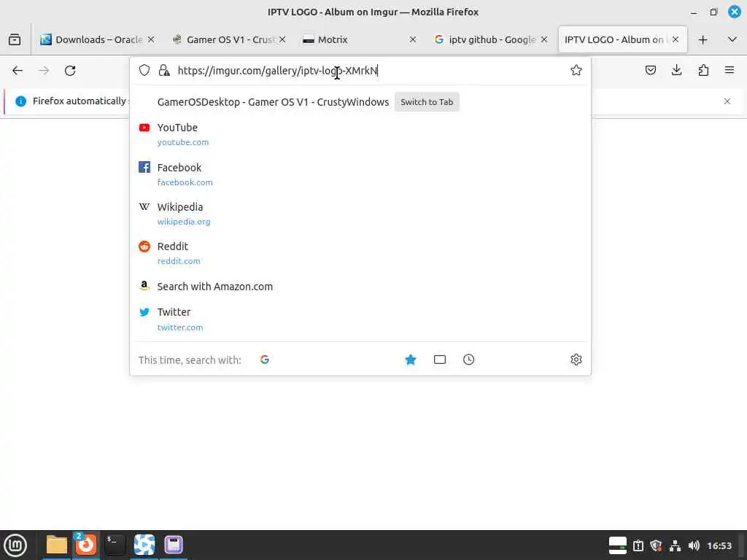List all tabs dropdown
Image resolution: width=747 pixels, height=560 pixels.
pyautogui.click(x=732, y=39)
